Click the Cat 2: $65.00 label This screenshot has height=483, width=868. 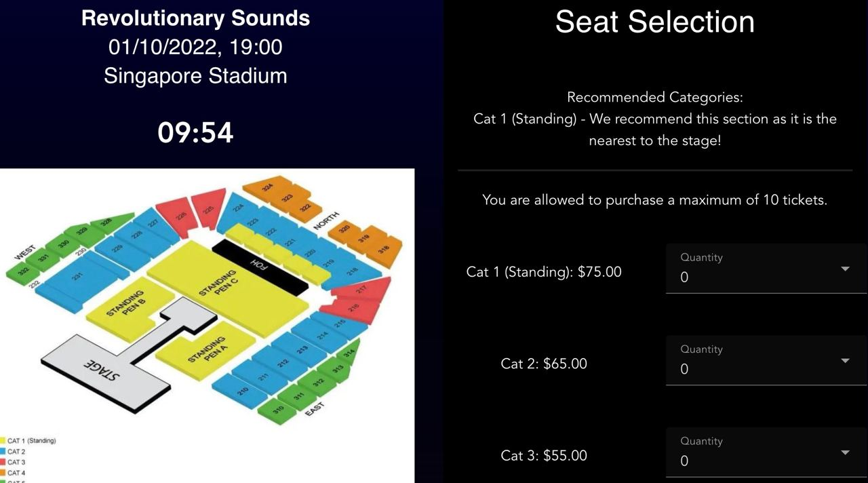pyautogui.click(x=544, y=364)
